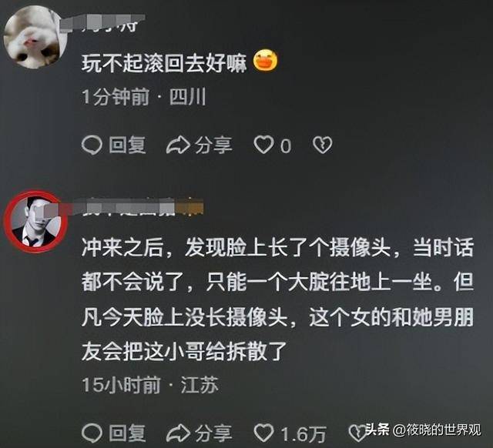Click 分享 text under the Jiangsu comment

point(213,433)
